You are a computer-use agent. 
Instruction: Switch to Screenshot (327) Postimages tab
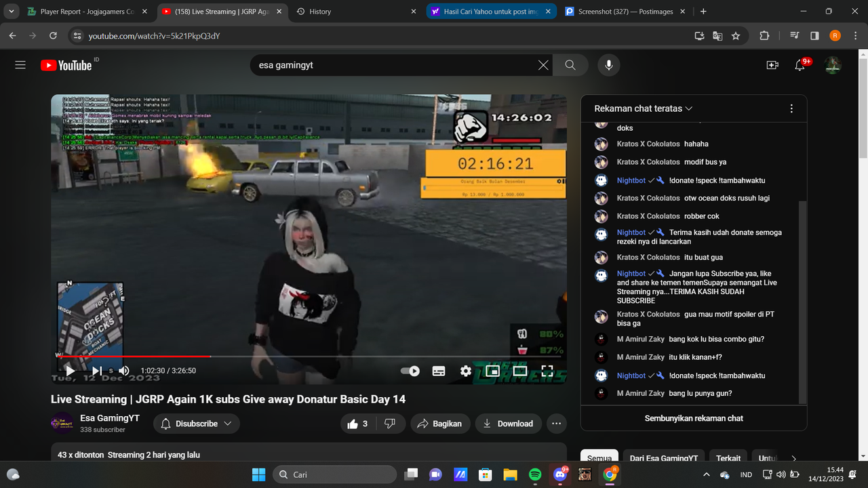point(627,12)
